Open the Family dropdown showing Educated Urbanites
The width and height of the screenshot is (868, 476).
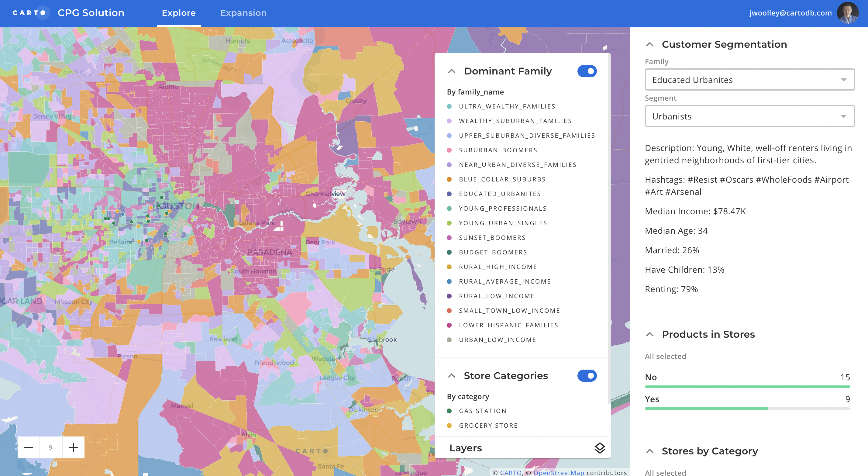coord(749,80)
